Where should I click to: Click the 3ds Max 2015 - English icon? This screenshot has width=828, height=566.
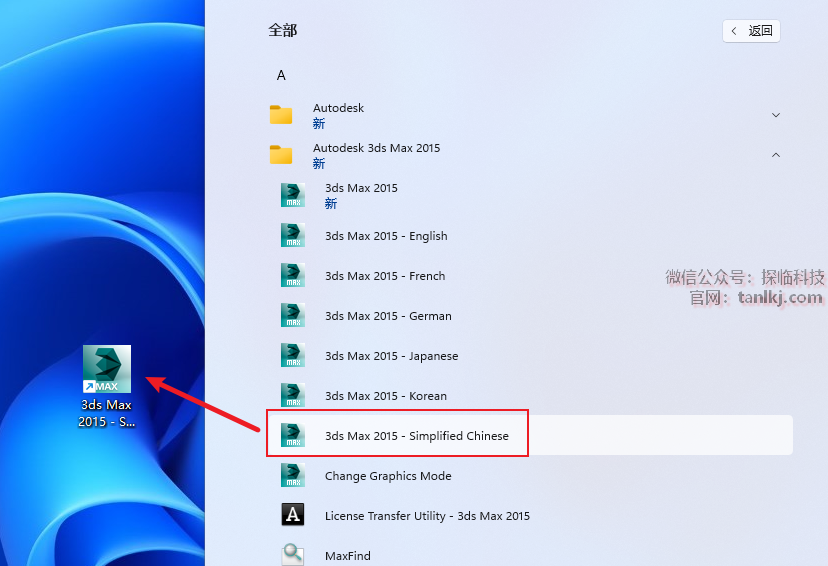point(293,235)
